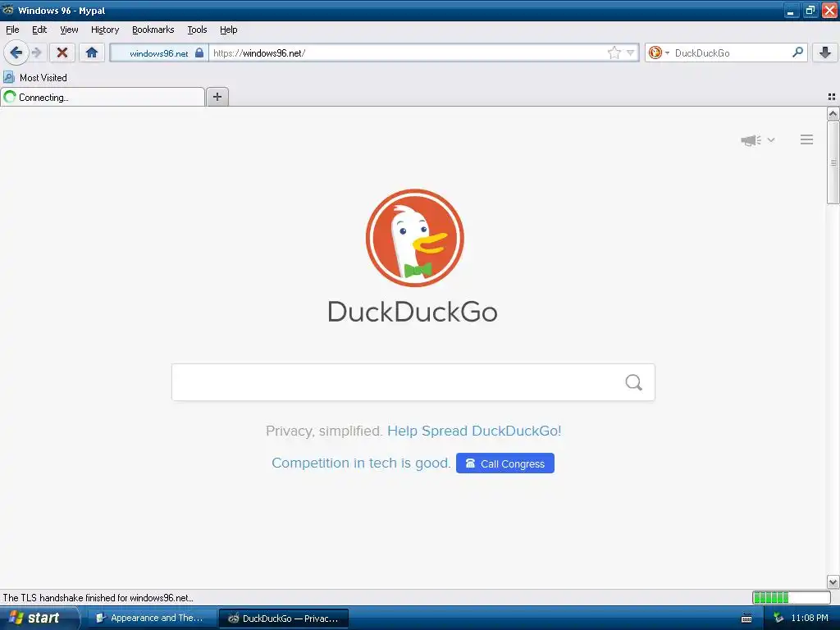Open the History menu
This screenshot has width=840, height=630.
(105, 30)
